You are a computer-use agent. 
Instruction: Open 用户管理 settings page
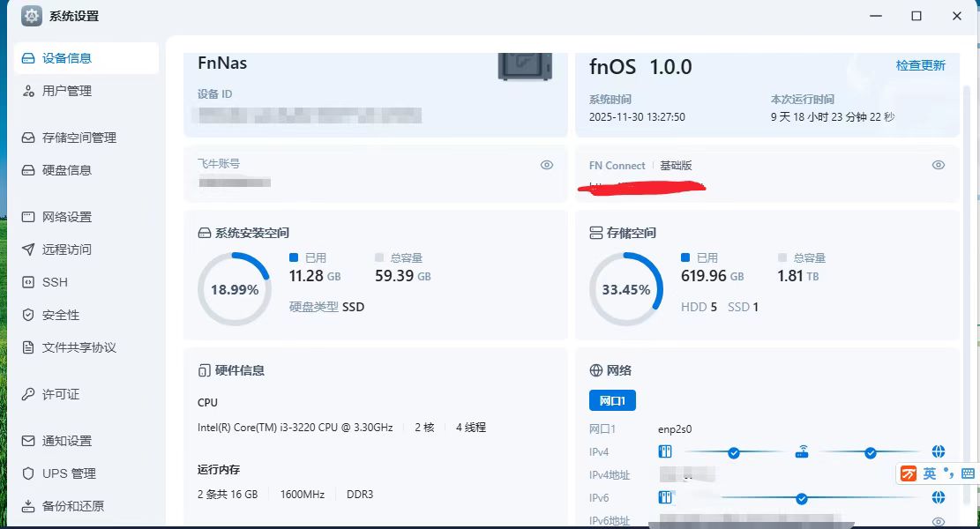86,91
